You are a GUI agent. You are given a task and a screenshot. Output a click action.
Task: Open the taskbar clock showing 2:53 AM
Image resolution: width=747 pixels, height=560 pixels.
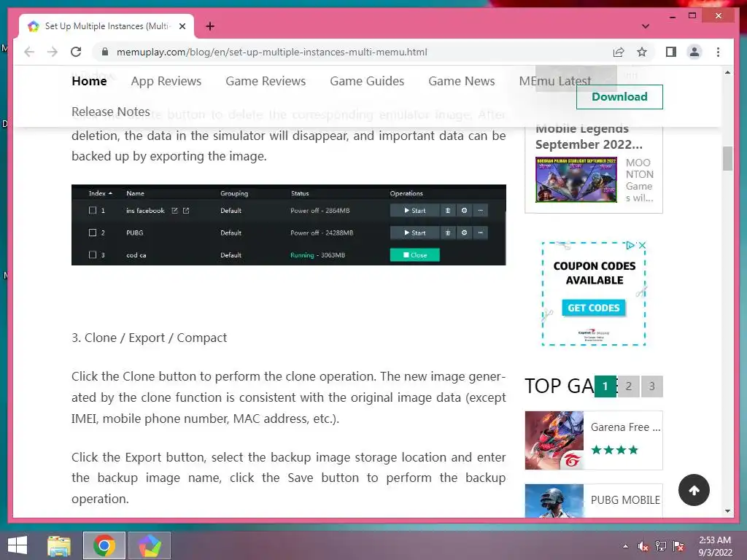[715, 546]
